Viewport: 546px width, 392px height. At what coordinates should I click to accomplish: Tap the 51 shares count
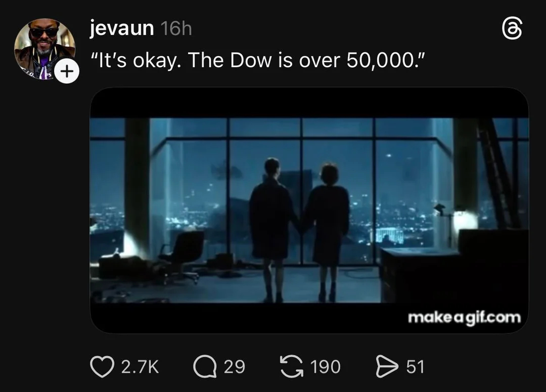coord(415,367)
